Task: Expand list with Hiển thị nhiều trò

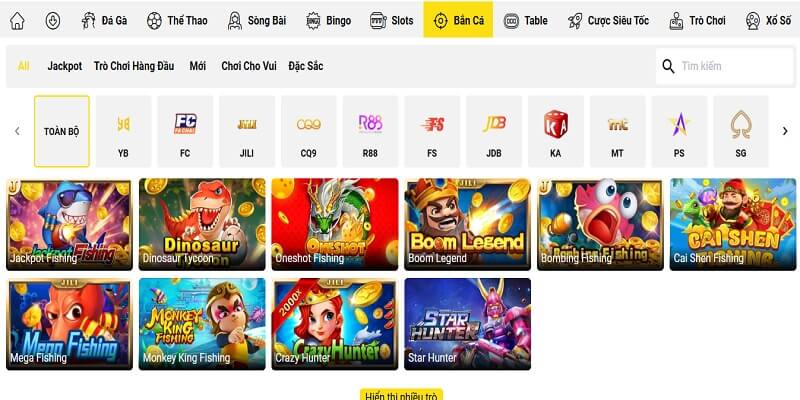Action: click(402, 395)
